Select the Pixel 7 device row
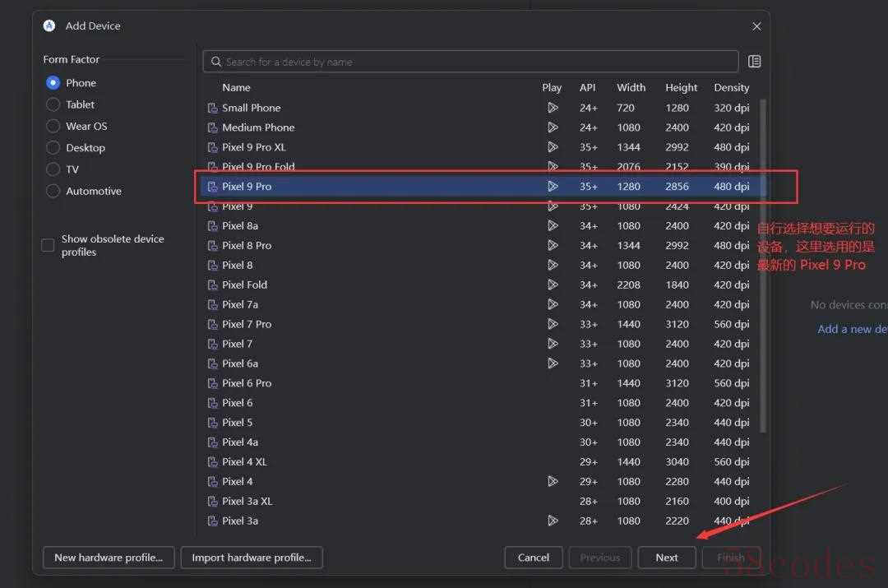 [480, 344]
